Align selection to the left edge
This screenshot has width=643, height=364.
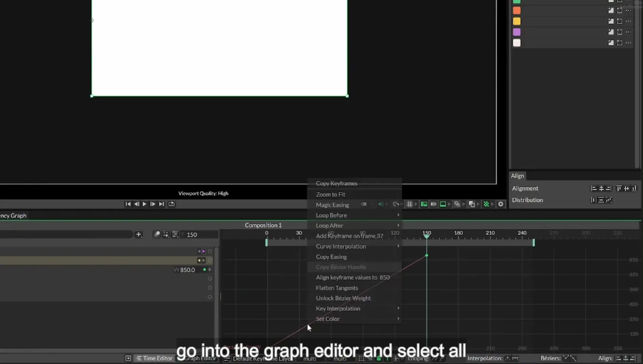point(594,189)
